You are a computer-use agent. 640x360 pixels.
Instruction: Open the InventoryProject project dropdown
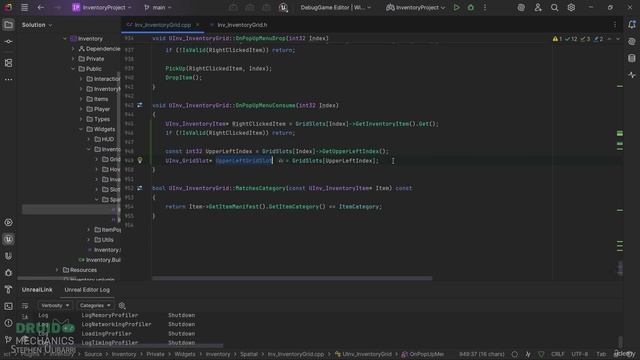pos(102,7)
